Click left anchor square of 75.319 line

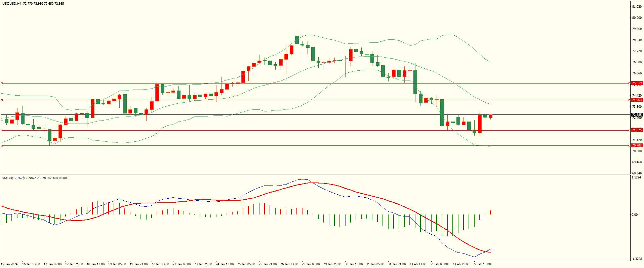tap(2, 83)
